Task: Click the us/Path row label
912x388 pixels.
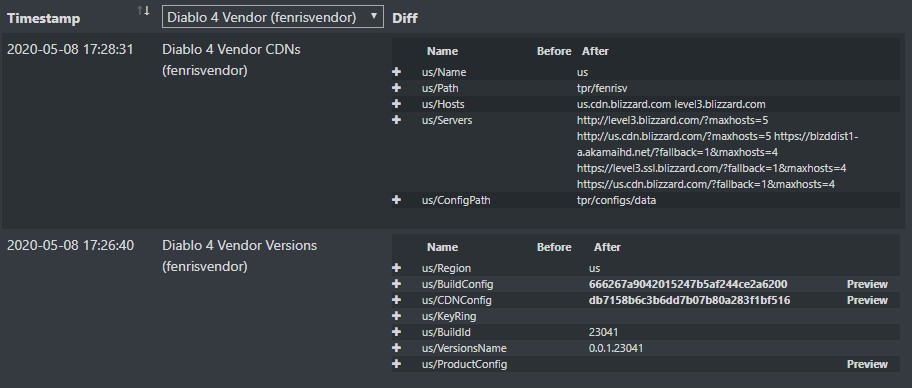Action: click(441, 88)
